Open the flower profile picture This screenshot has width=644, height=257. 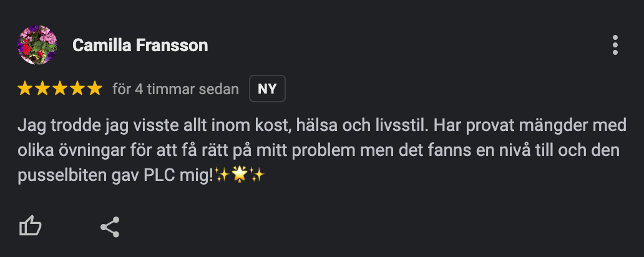coord(37,45)
